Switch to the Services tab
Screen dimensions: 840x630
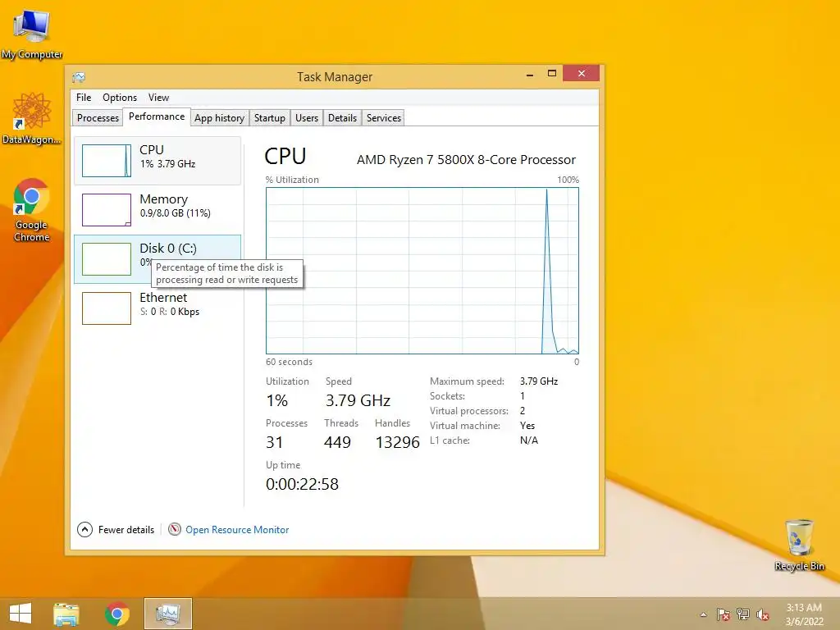point(384,118)
